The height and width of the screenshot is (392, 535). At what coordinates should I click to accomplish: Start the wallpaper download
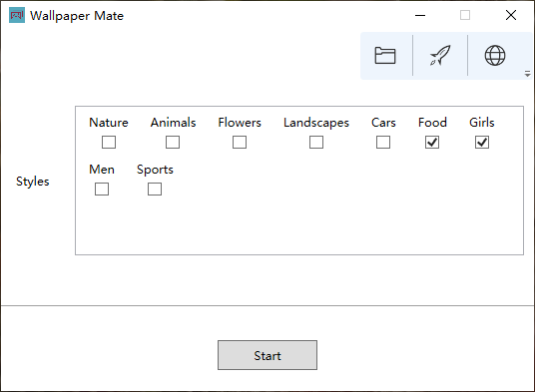(267, 355)
